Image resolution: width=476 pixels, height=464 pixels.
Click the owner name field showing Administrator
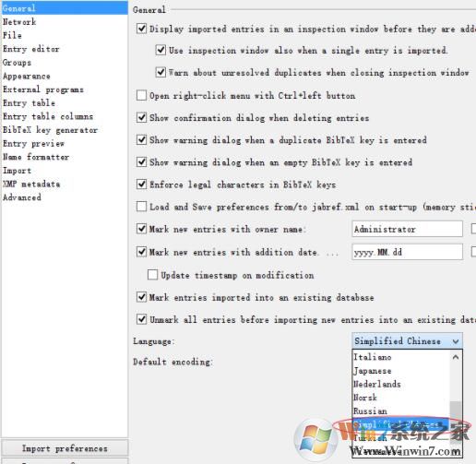[407, 229]
